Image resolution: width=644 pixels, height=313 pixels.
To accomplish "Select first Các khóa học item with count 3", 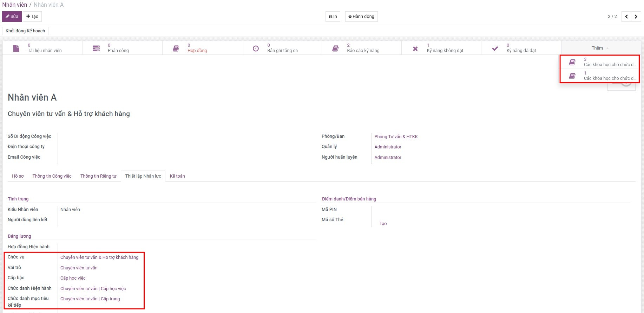I will click(600, 62).
